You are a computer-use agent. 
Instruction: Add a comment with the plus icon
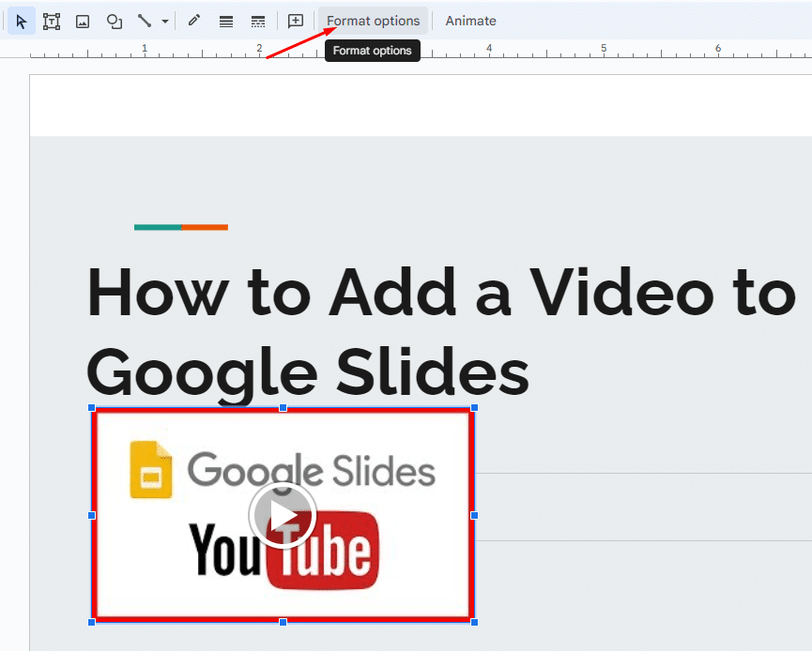pos(295,21)
